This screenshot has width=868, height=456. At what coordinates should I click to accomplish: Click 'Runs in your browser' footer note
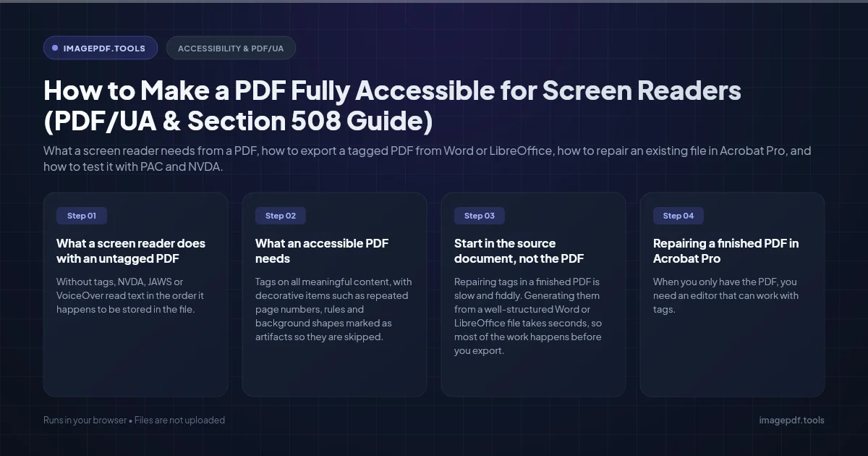[x=134, y=421]
